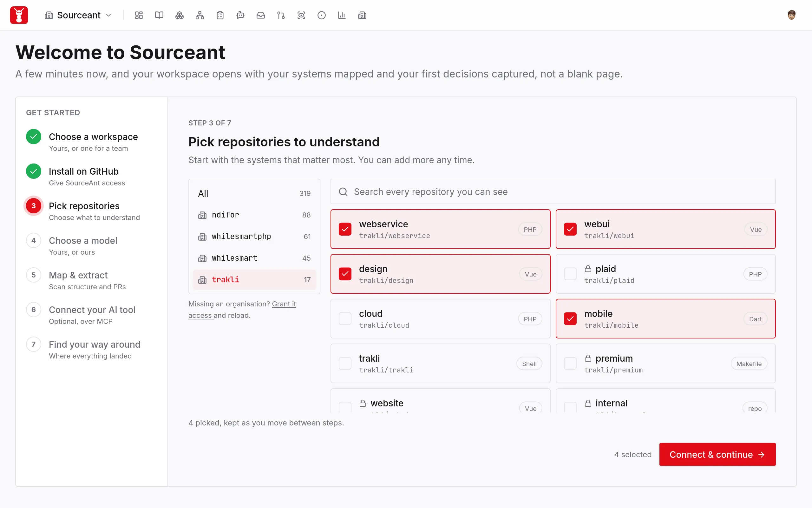This screenshot has height=508, width=812.
Task: Click the PHP tag on webservice
Action: (x=530, y=230)
